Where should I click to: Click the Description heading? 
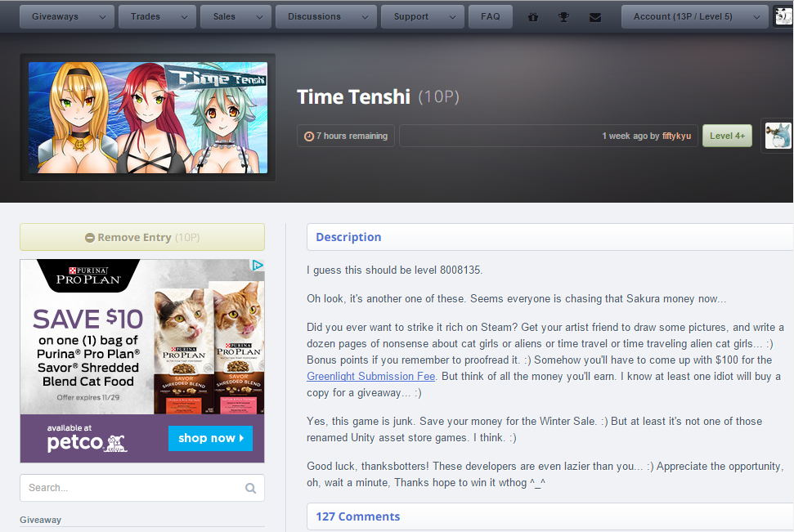click(x=348, y=237)
